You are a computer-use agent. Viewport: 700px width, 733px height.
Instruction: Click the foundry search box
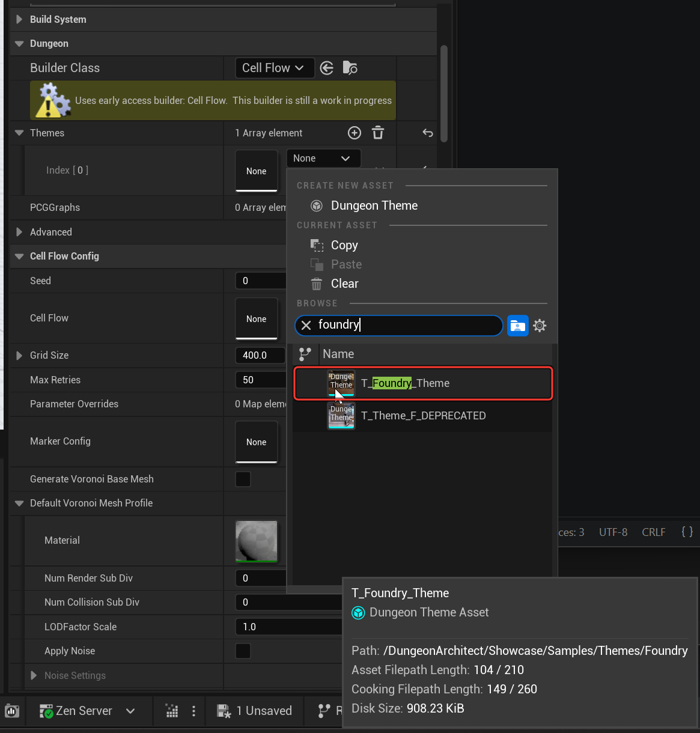399,325
